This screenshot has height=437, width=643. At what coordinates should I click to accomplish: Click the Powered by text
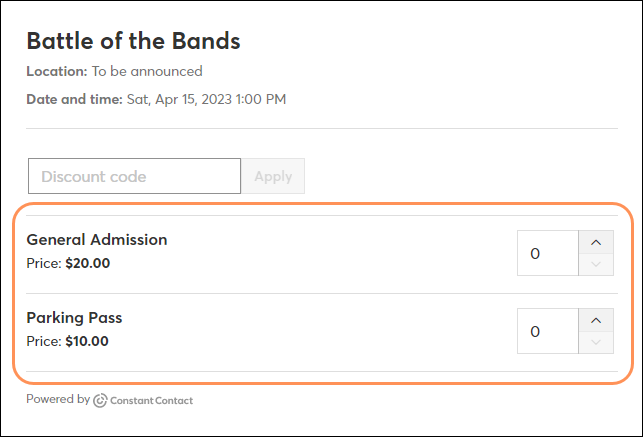tap(58, 399)
